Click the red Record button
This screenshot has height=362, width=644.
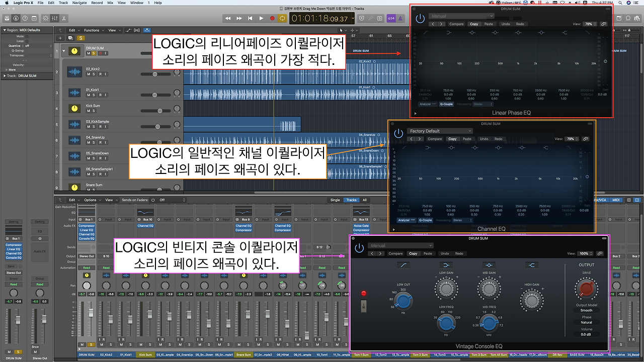(x=272, y=18)
